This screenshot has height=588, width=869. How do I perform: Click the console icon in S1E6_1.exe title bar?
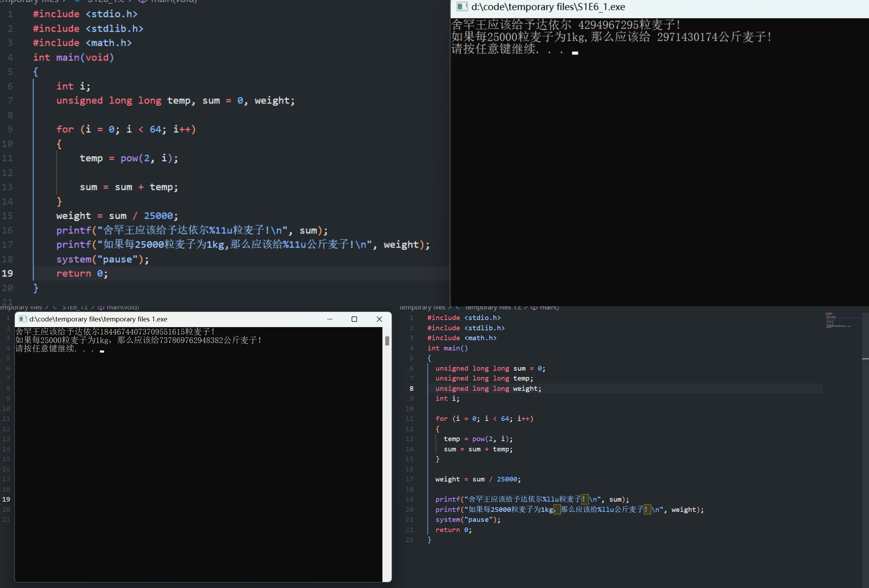(x=462, y=7)
